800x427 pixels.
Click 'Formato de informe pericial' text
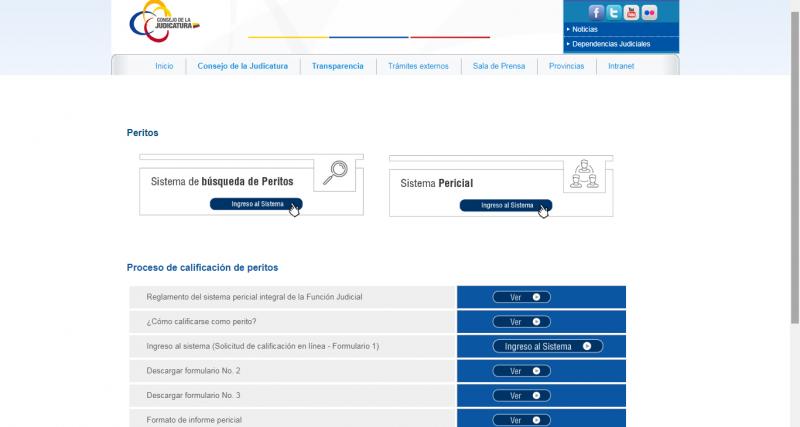[x=194, y=420]
